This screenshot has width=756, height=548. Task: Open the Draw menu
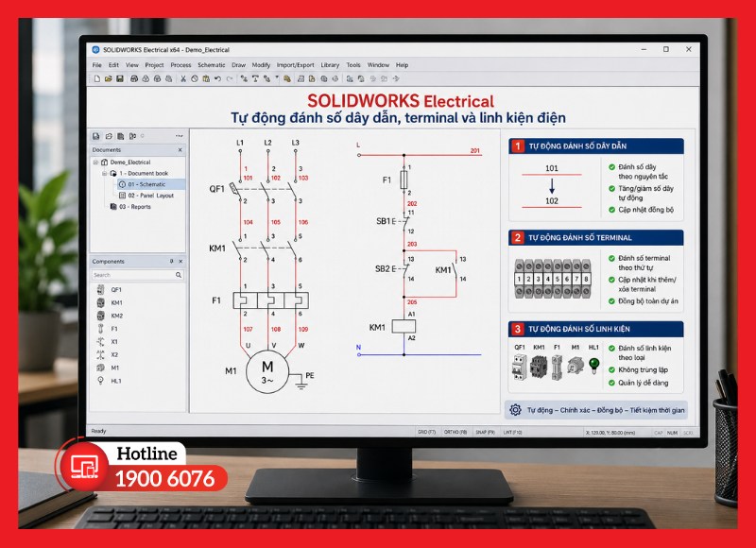[239, 65]
